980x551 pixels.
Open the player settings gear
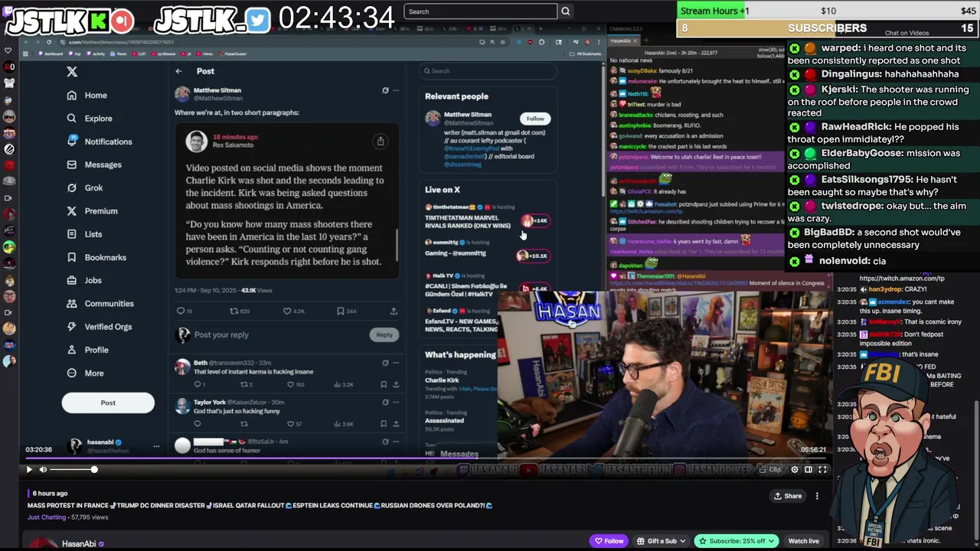795,469
